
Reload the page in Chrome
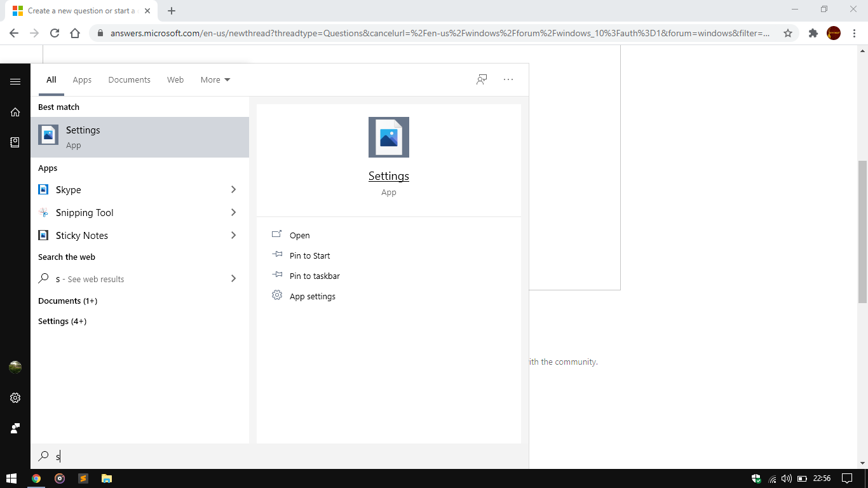coord(55,33)
